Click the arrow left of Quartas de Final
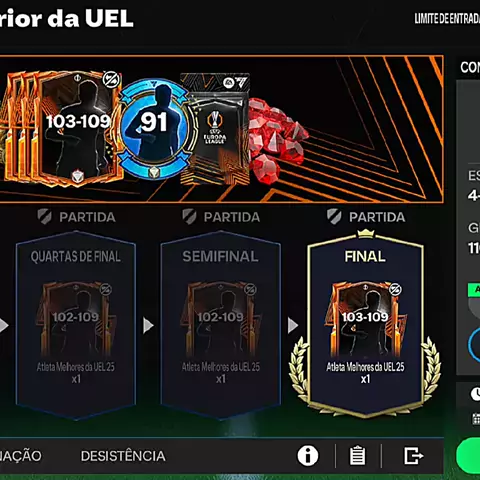This screenshot has height=480, width=480. tap(4, 325)
